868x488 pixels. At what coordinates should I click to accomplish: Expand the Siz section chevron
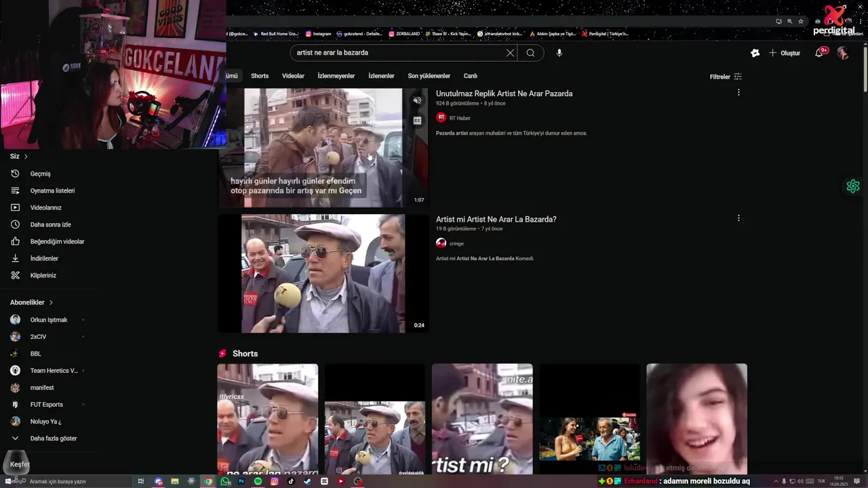point(26,157)
